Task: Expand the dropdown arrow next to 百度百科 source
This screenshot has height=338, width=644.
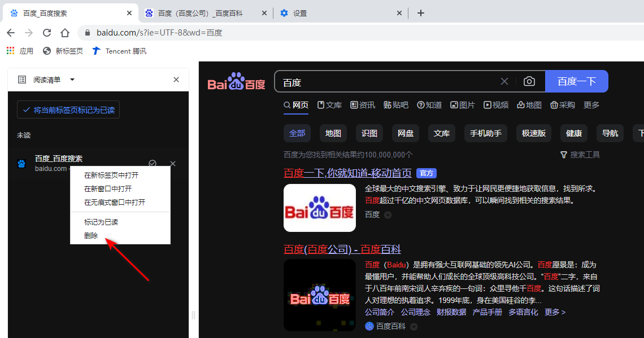Action: click(414, 327)
